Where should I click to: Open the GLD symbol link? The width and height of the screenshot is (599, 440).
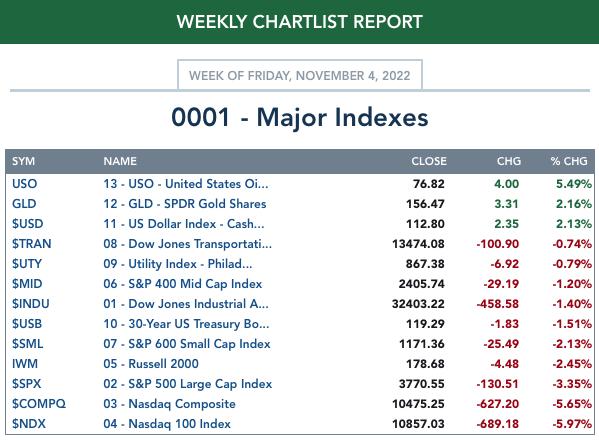[x=24, y=204]
